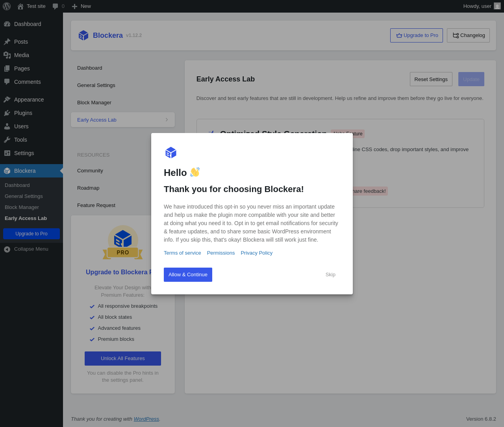Click the Blockera cube icon in sidebar
The height and width of the screenshot is (427, 504).
(x=7, y=171)
